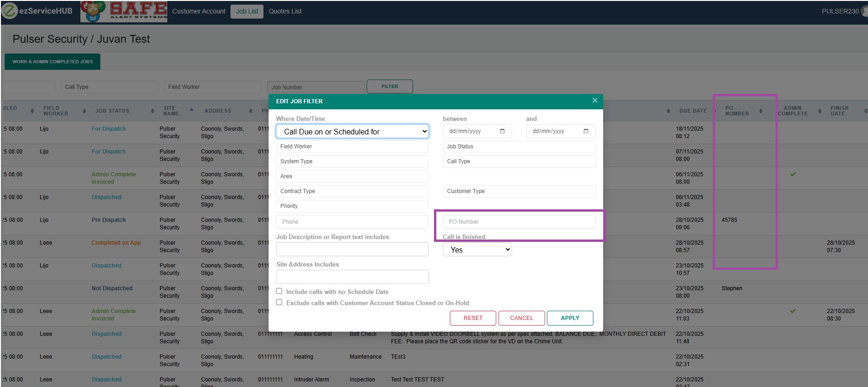
Task: Open the 'For Dispatch' job link in first row
Action: 108,129
